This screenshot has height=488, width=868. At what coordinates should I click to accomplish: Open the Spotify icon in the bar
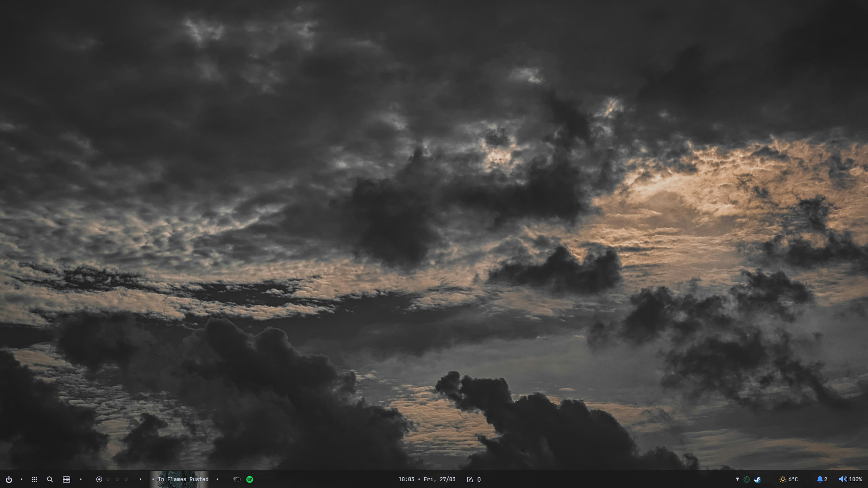[x=250, y=479]
